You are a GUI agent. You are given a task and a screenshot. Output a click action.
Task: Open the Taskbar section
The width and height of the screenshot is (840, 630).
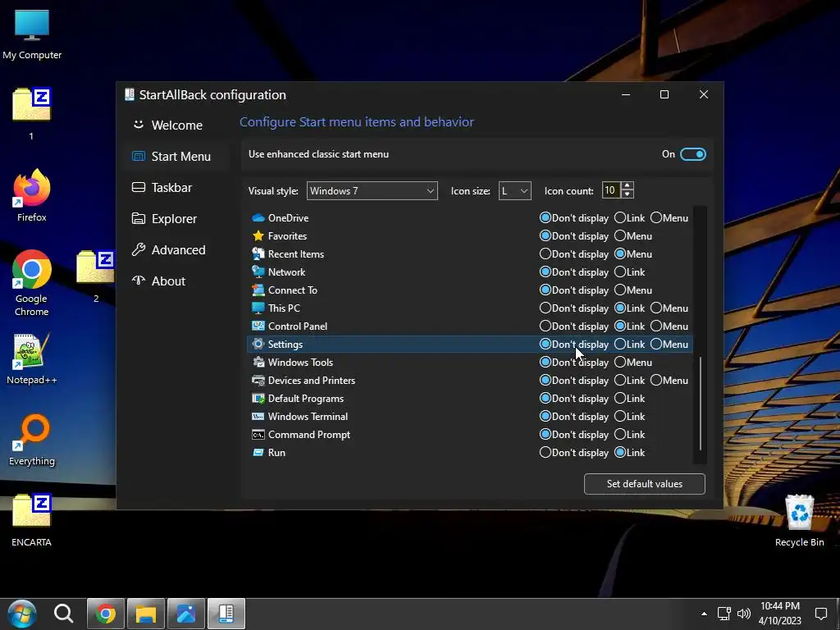177,188
